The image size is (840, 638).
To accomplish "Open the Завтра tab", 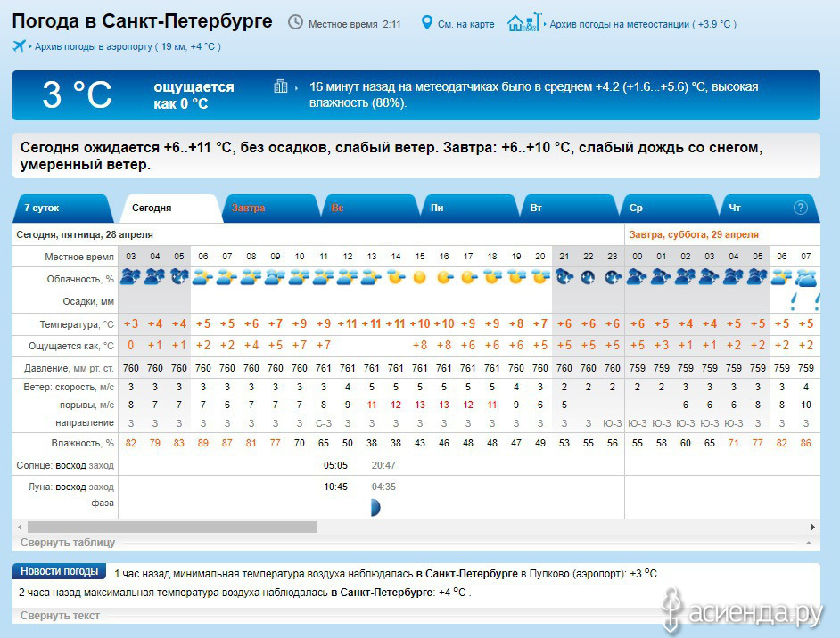I will (x=270, y=208).
